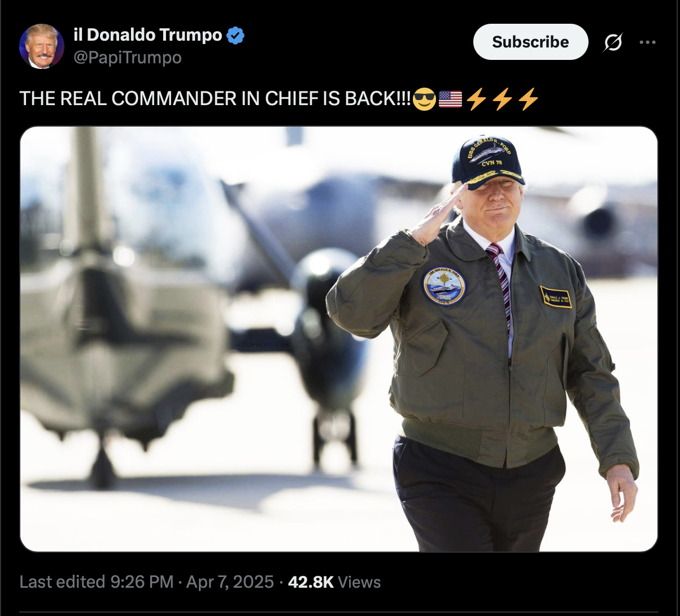
Task: Click the Apr 7, 2025 date
Action: 230,582
